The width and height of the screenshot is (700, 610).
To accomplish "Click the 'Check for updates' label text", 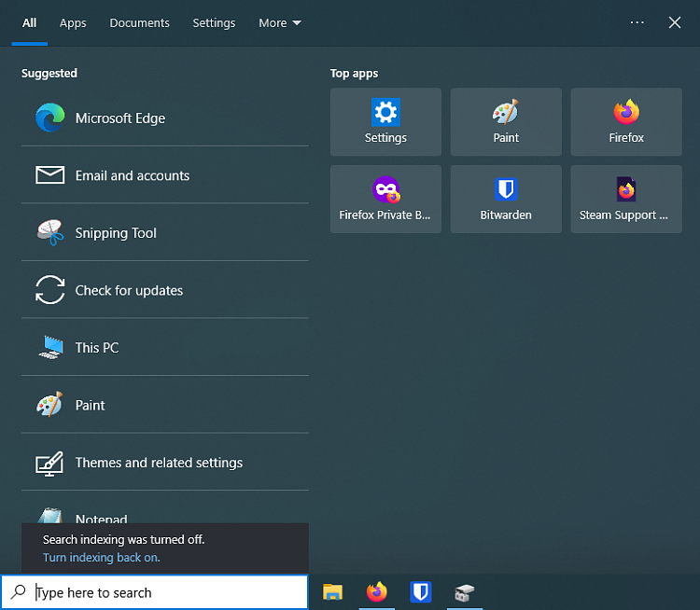I will 129,290.
